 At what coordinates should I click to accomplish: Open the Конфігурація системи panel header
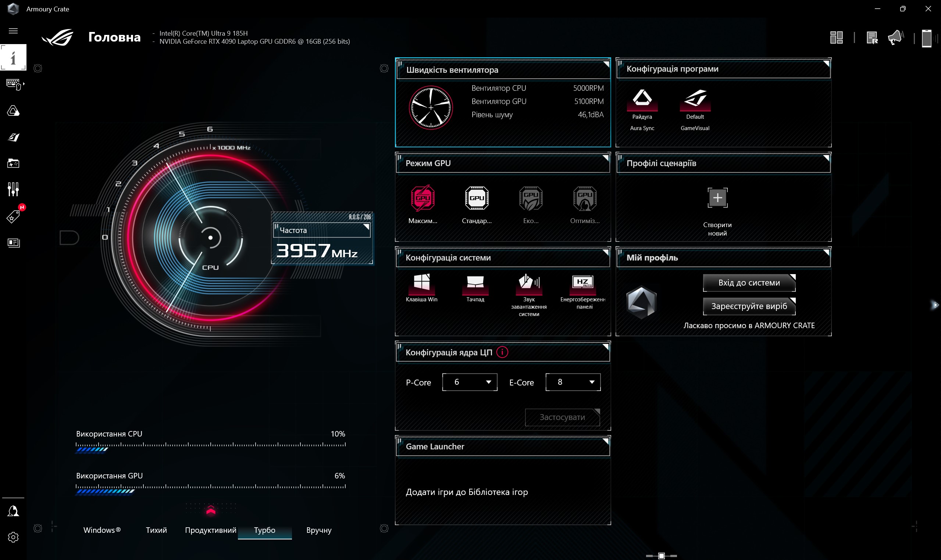(503, 258)
